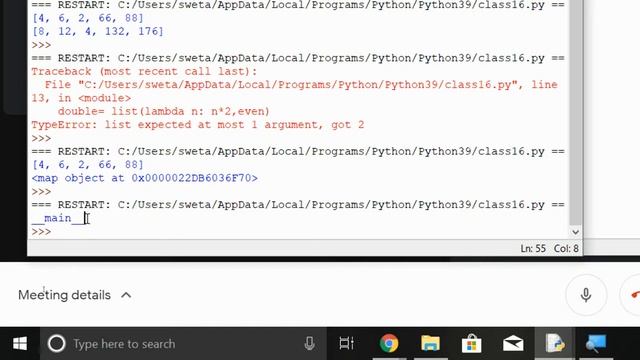640x360 pixels.
Task: Click the map object output line
Action: [144, 178]
